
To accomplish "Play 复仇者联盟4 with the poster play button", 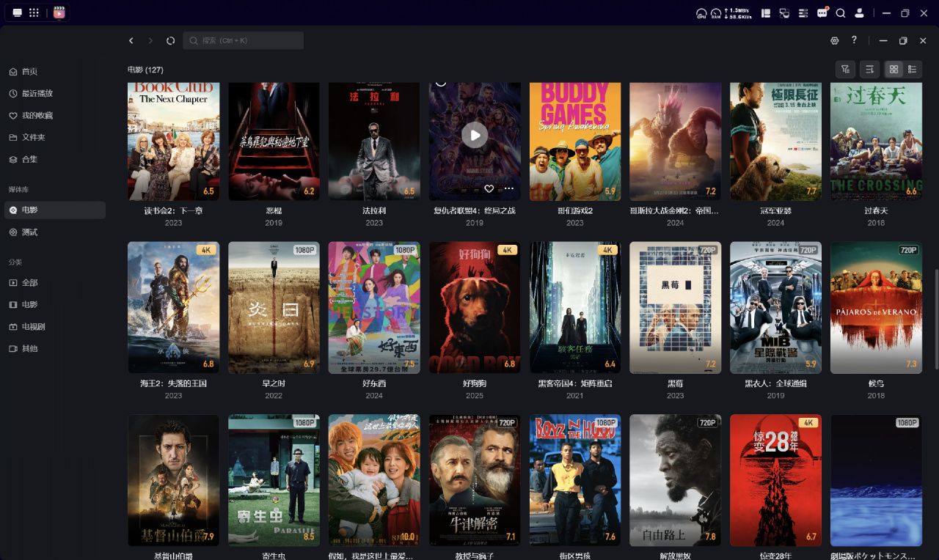I will (x=475, y=135).
